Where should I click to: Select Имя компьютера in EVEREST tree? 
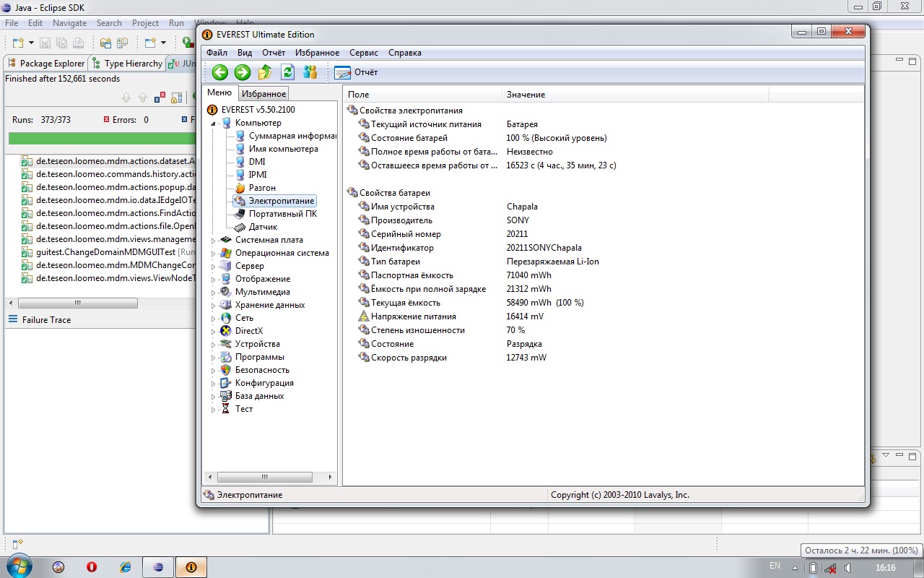(x=276, y=149)
